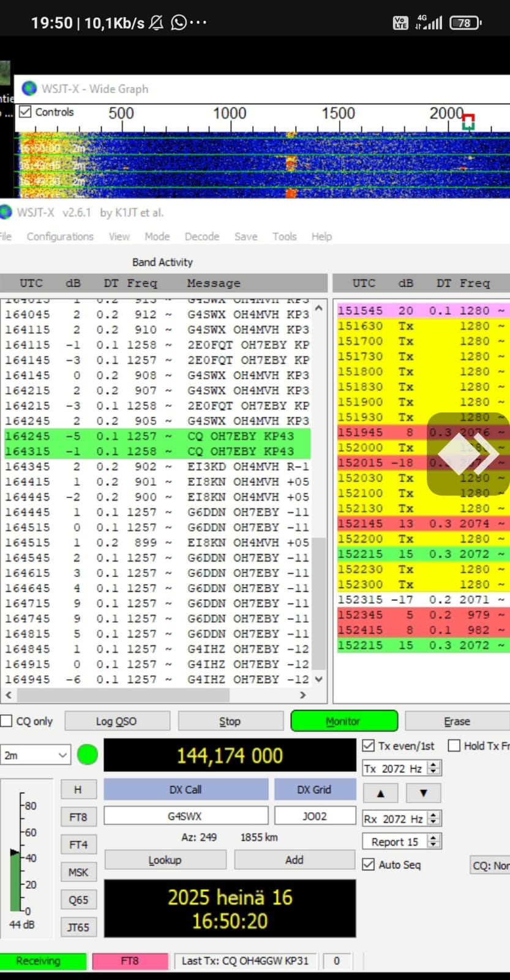
Task: Open the Tools menu
Action: tap(285, 236)
